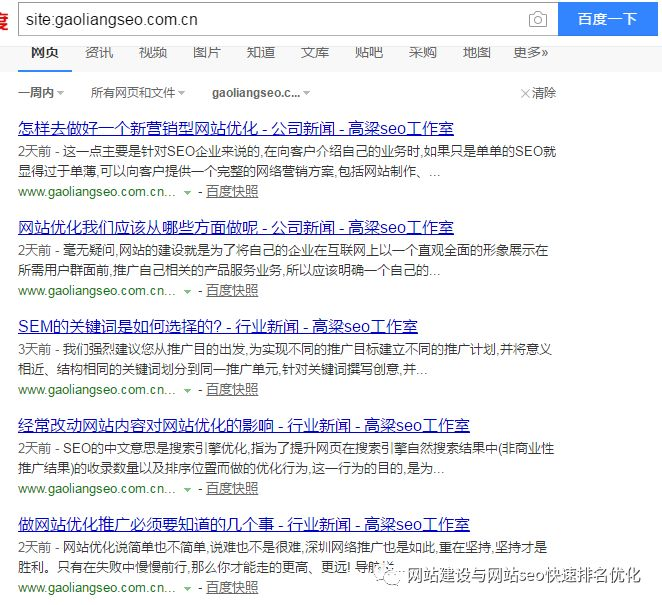This screenshot has height=605, width=662.
Task: Open the gaoliangseo.c... site filter dropdown
Action: click(x=261, y=92)
